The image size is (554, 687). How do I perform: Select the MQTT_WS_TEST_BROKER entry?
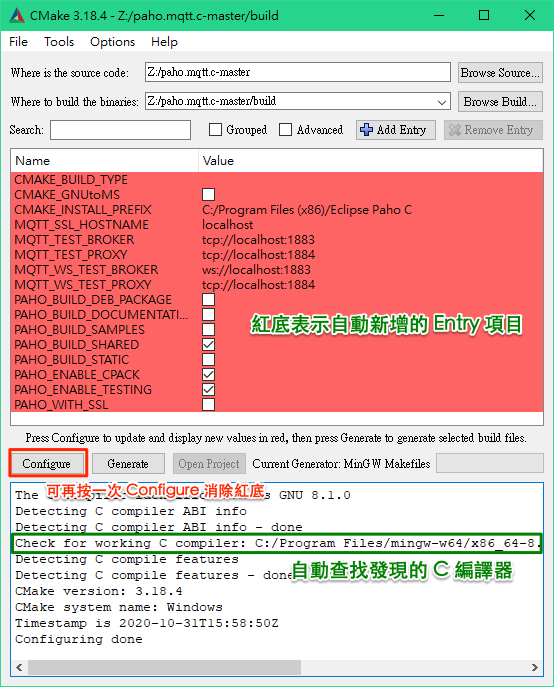pyautogui.click(x=86, y=269)
